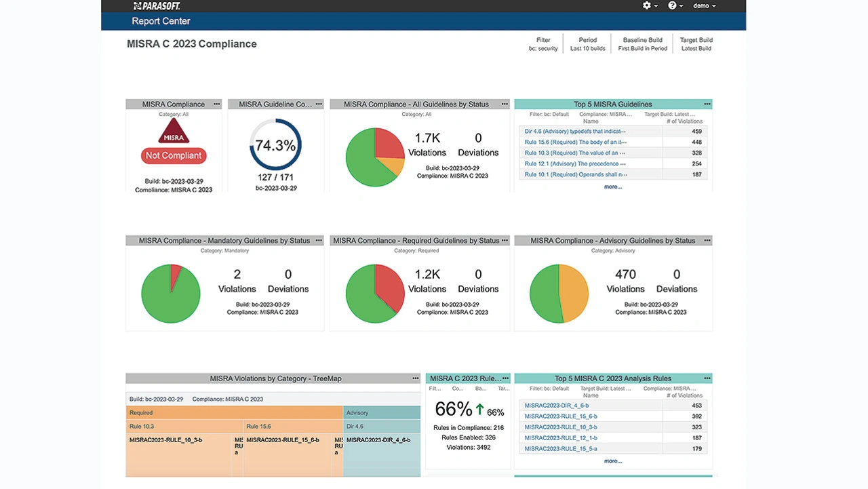Open MISRAC2023-RULE_15_6-b rule link

pyautogui.click(x=561, y=416)
